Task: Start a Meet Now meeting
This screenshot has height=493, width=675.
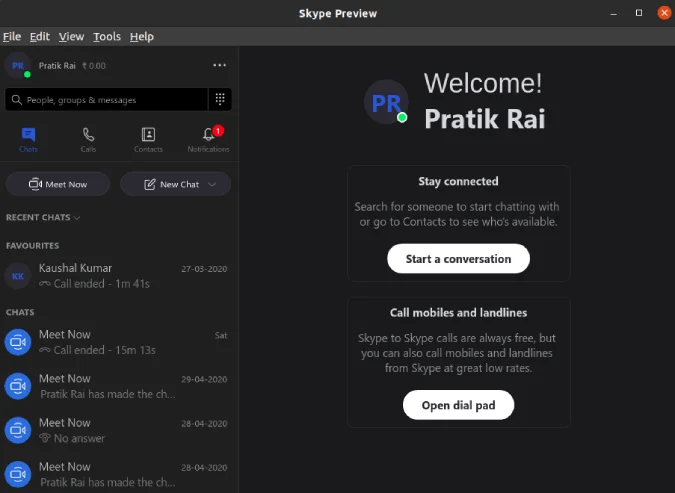Action: pos(58,184)
